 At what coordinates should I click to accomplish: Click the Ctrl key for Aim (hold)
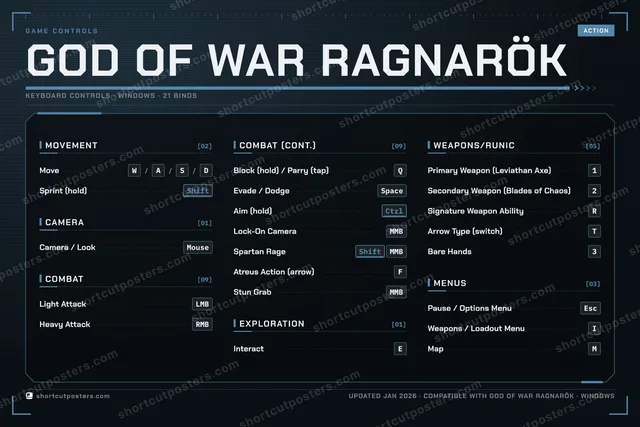pyautogui.click(x=394, y=211)
